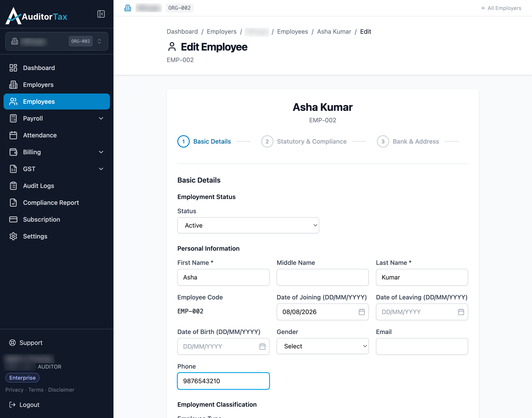Viewport: 532px width, 418px height.
Task: Click the Settings gear icon
Action: (x=13, y=236)
